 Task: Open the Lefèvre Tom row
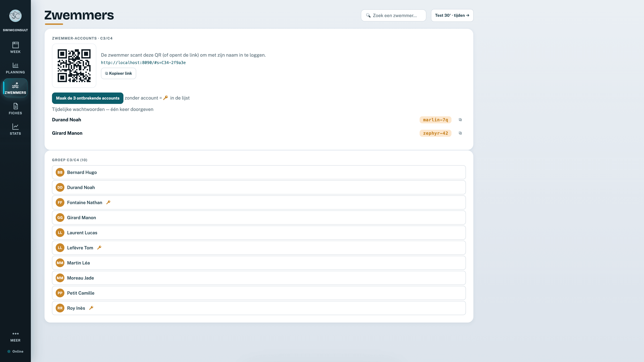tap(259, 248)
